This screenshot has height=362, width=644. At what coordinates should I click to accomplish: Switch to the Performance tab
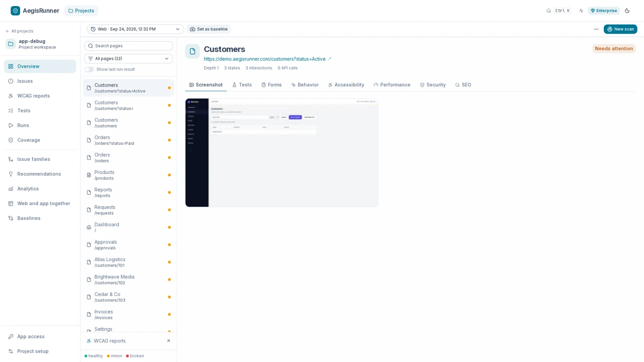(x=392, y=85)
